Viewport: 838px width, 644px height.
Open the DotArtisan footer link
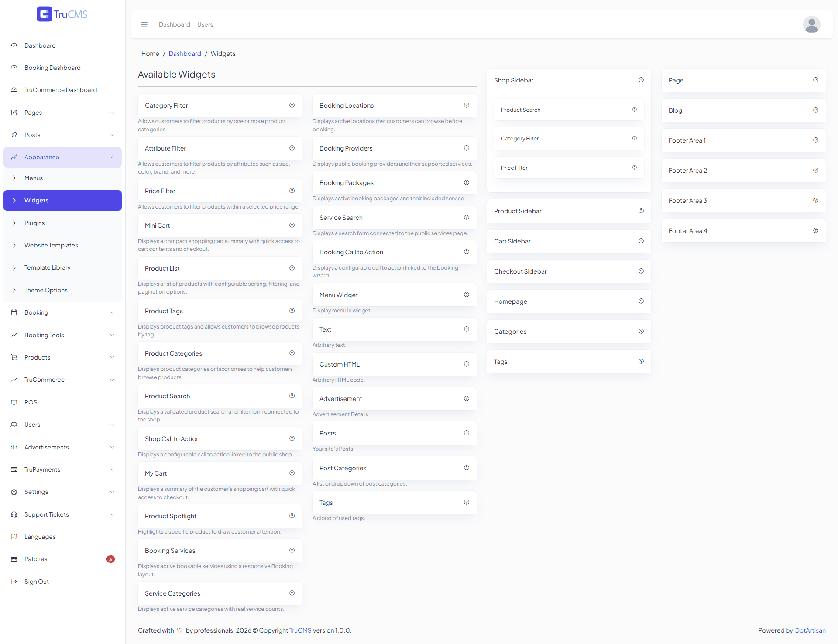[810, 630]
